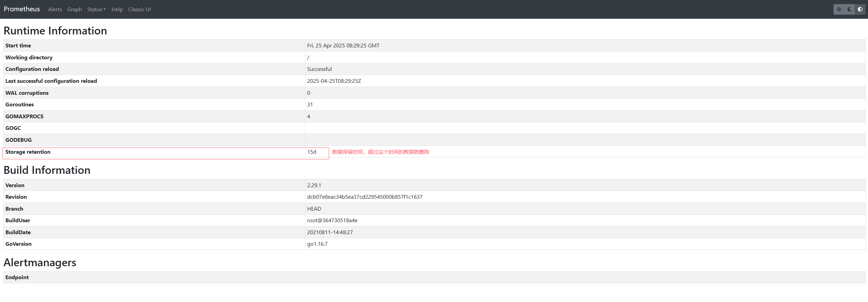Switch to light theme sun icon
The height and width of the screenshot is (302, 868).
tap(839, 9)
